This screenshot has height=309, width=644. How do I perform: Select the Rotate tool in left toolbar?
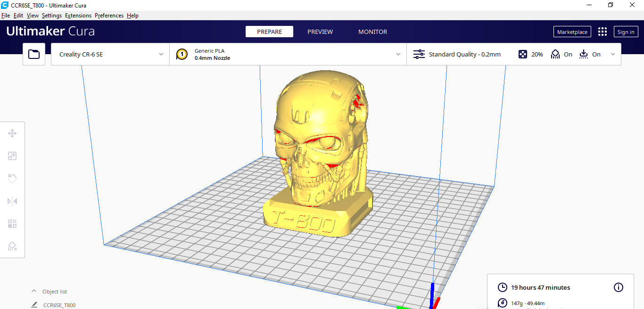(x=12, y=178)
